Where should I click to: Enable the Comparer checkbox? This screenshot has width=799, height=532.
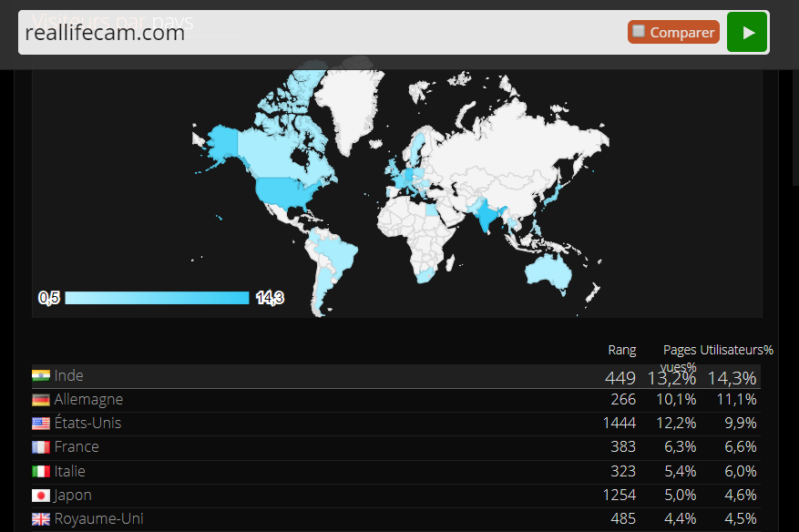[639, 31]
